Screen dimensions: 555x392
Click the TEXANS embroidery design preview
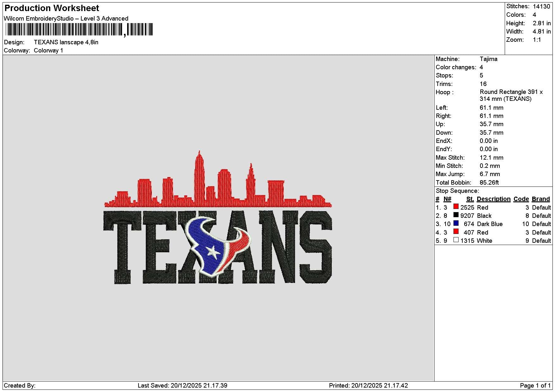click(x=218, y=217)
